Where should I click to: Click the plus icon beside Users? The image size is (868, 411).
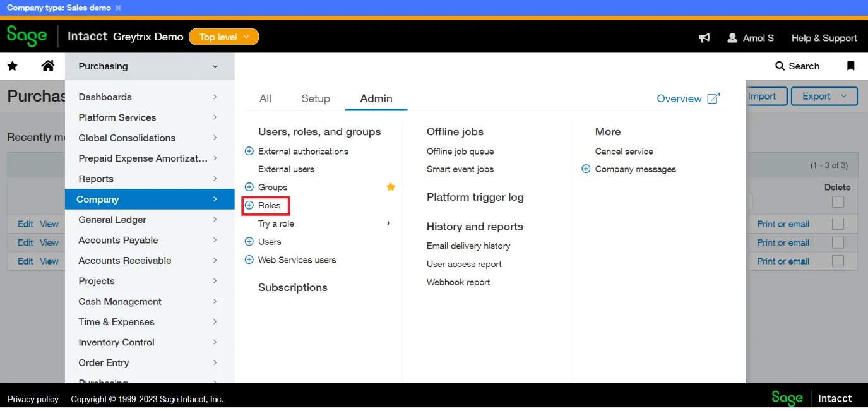tap(249, 241)
